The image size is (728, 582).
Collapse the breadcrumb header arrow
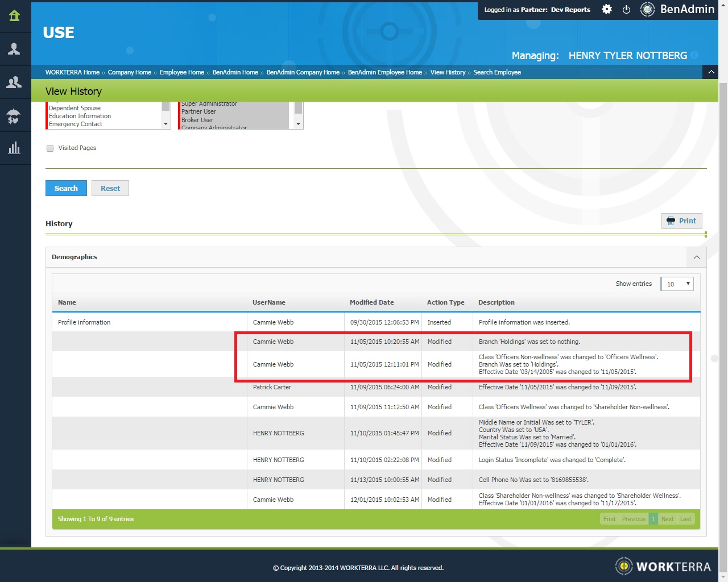point(711,72)
